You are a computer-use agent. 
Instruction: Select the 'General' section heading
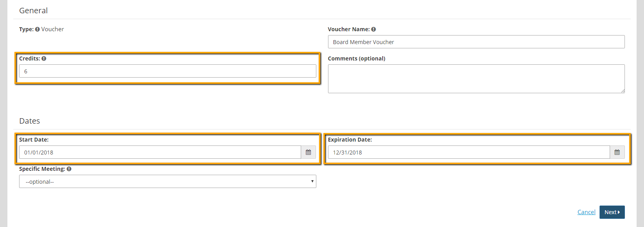pyautogui.click(x=34, y=11)
